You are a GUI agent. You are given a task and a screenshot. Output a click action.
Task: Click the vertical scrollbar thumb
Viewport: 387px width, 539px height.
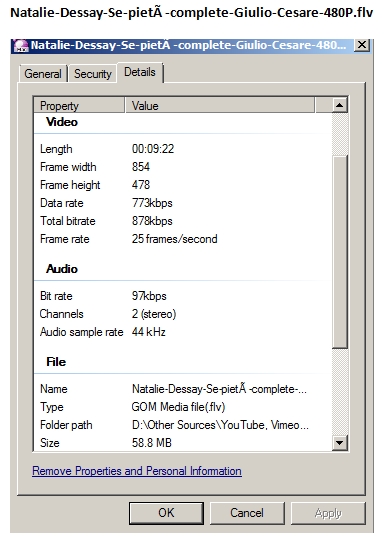click(340, 252)
